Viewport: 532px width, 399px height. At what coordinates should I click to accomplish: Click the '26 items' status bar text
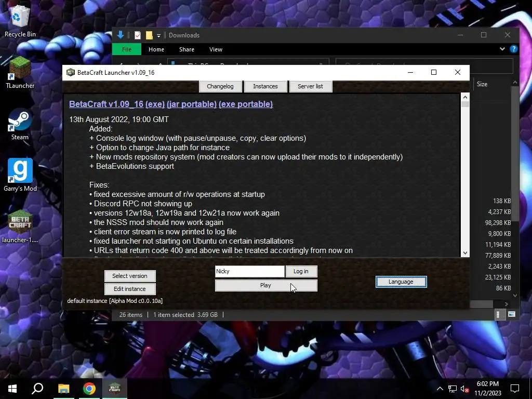(130, 314)
